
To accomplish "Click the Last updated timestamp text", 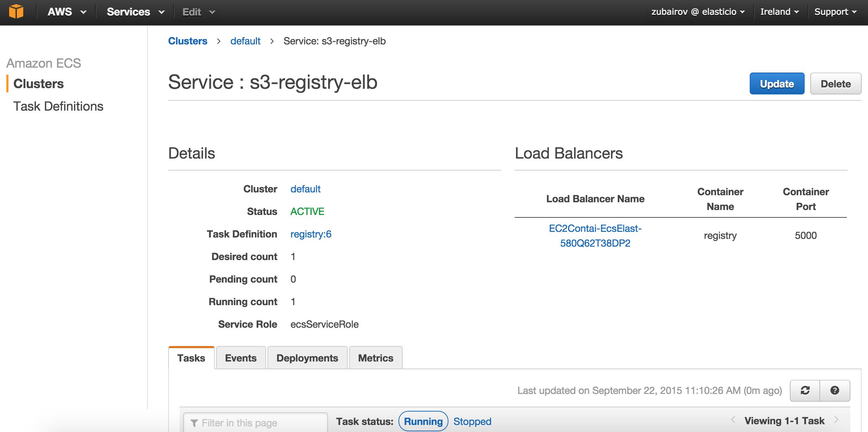I will tap(649, 391).
